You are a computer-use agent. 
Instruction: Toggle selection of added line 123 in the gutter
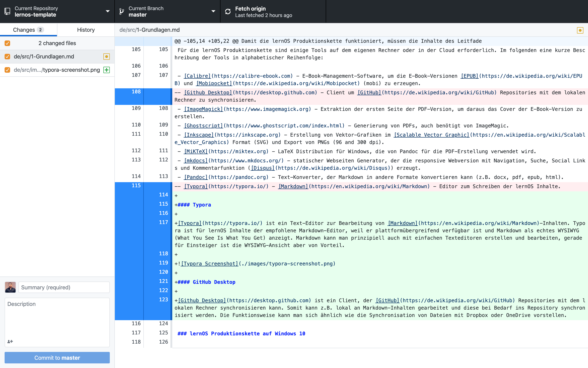click(143, 308)
